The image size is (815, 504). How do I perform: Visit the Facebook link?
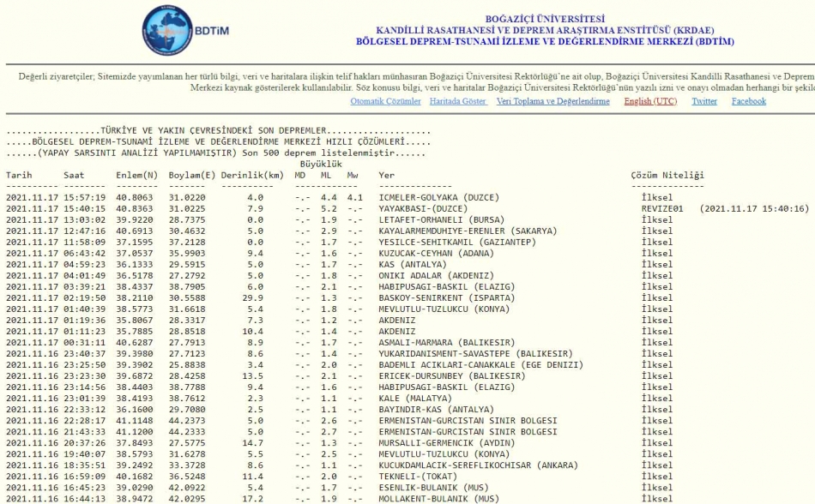coord(749,101)
